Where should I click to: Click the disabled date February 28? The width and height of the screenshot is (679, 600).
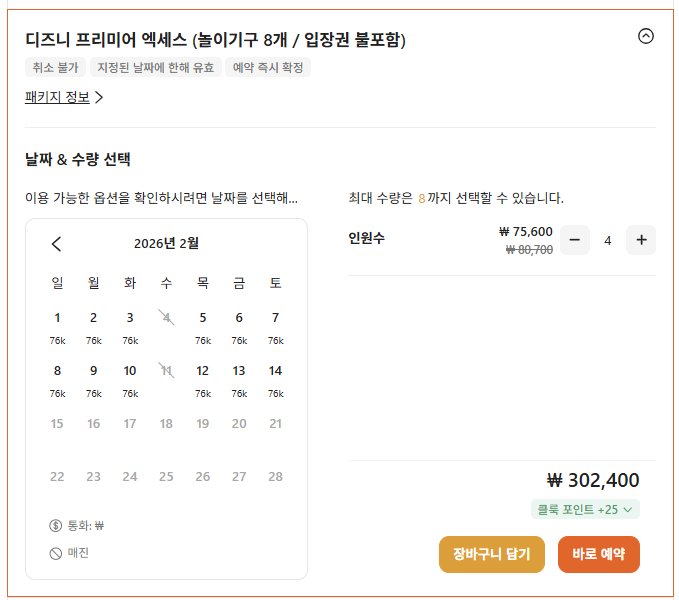275,477
